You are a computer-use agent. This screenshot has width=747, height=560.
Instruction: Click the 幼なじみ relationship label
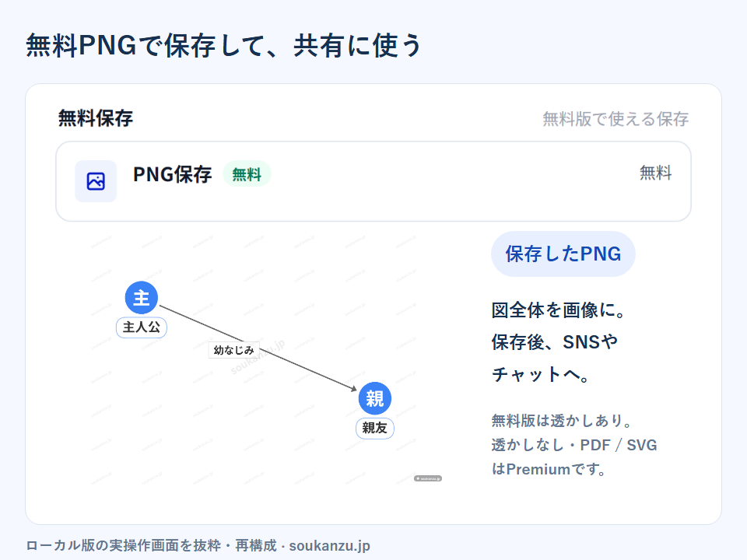[x=234, y=350]
